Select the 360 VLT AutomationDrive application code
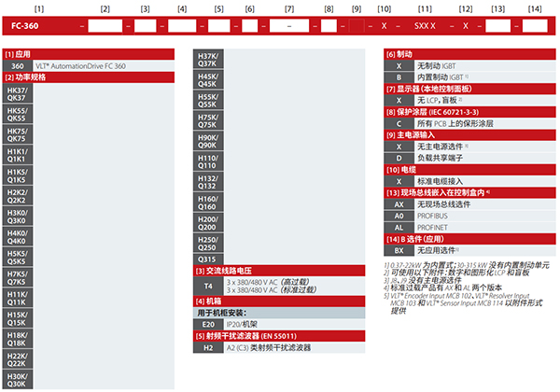 click(19, 66)
